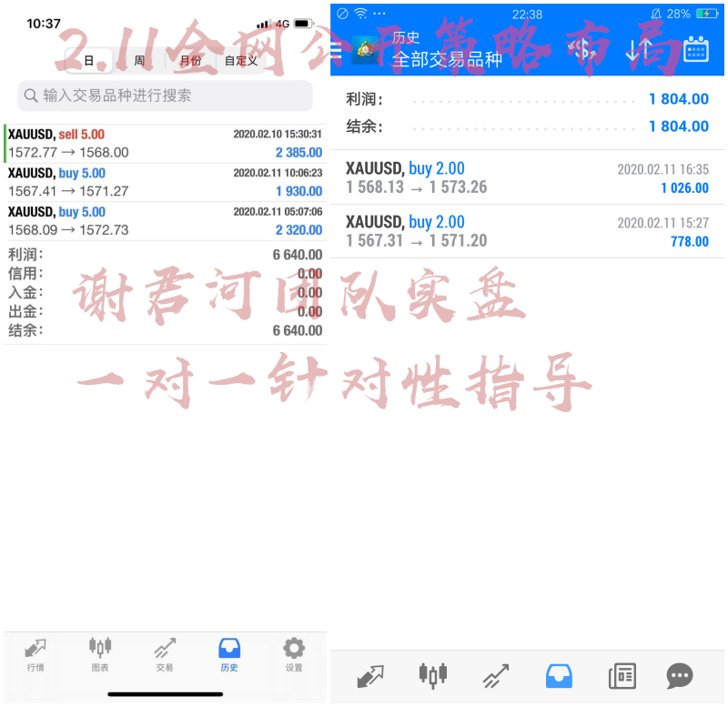Image resolution: width=728 pixels, height=707 pixels.
Task: Tap the trade trend icon in right app
Action: (496, 676)
